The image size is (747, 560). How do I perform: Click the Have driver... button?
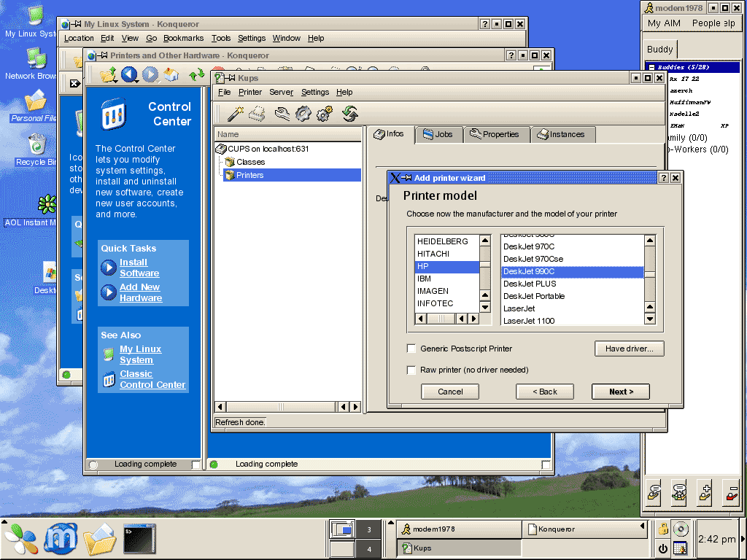(629, 349)
